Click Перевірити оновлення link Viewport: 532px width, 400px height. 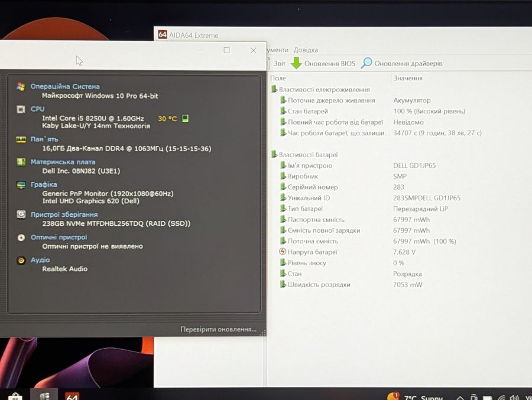click(x=219, y=329)
